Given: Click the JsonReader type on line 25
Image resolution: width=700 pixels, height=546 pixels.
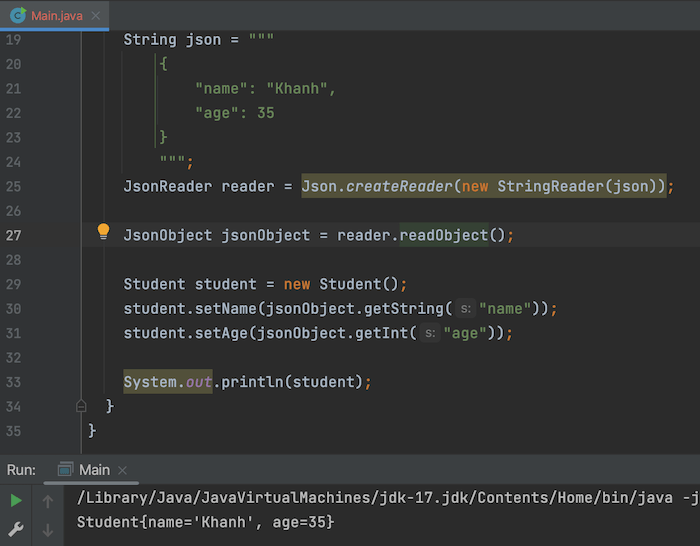Looking at the screenshot, I should pyautogui.click(x=168, y=186).
